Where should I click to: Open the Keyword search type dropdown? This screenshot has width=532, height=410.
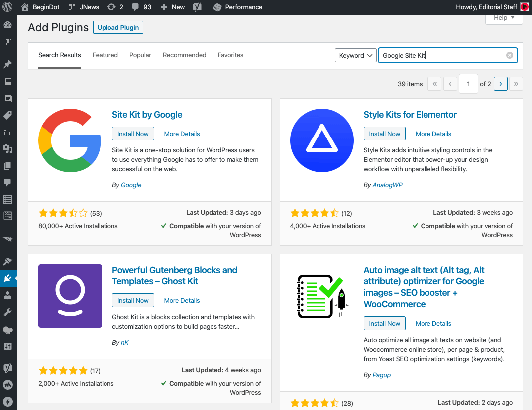[355, 55]
